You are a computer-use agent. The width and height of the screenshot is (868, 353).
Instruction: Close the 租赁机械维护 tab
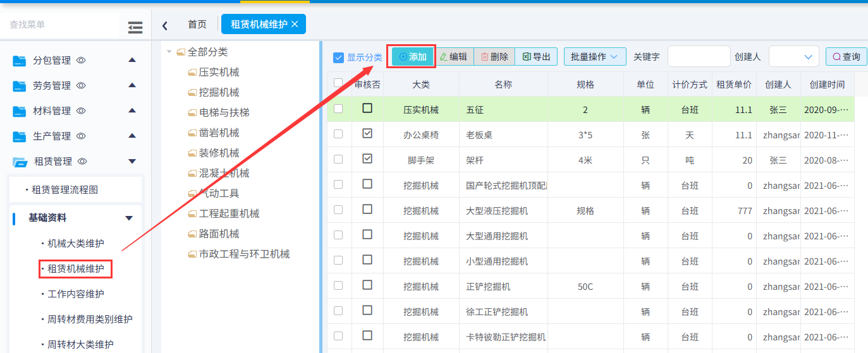click(x=295, y=24)
